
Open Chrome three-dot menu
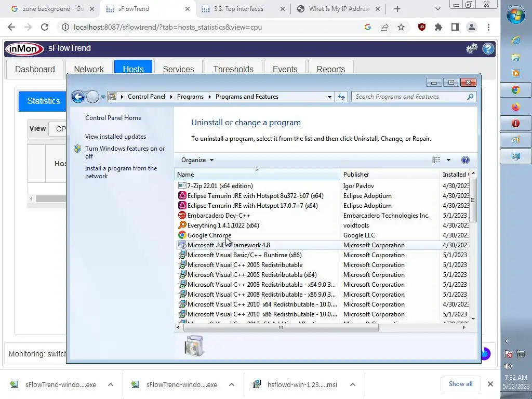click(488, 27)
